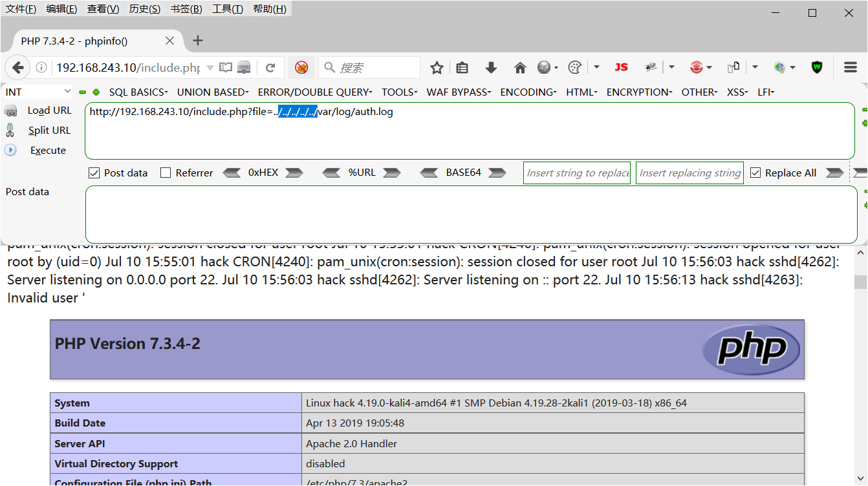Viewport: 868px width, 486px height.
Task: Decode 0xHEX with left arrow
Action: (232, 173)
